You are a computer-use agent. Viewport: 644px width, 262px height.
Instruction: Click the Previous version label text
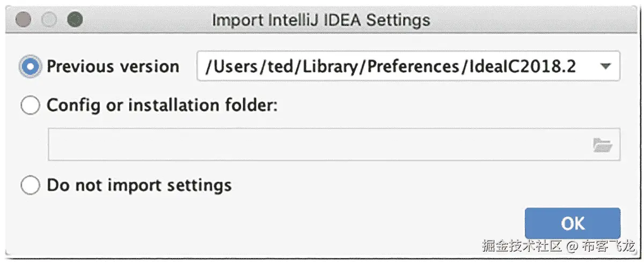tap(113, 66)
